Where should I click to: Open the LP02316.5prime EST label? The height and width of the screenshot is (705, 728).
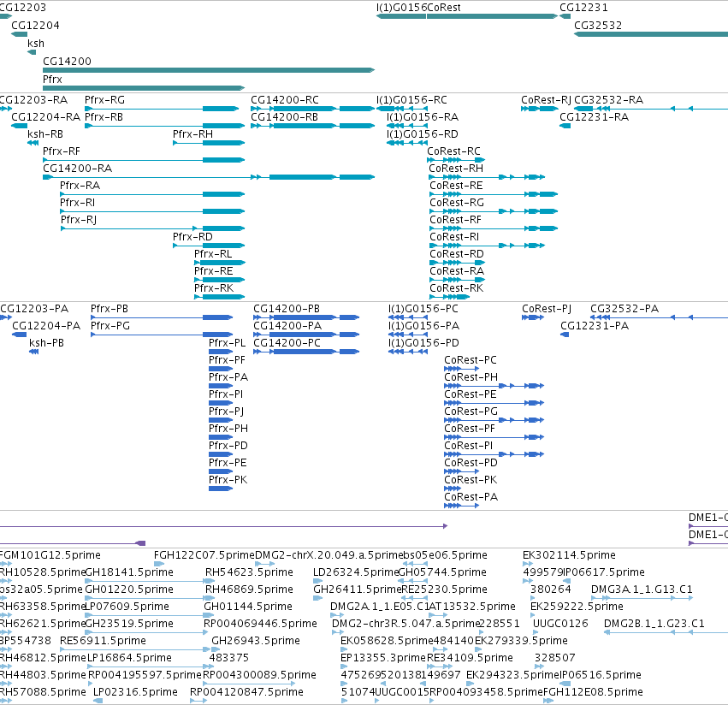(x=135, y=692)
